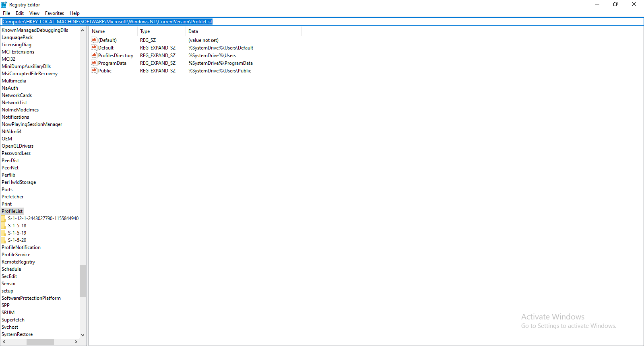
Task: Select the Superfetch key
Action: (x=13, y=320)
